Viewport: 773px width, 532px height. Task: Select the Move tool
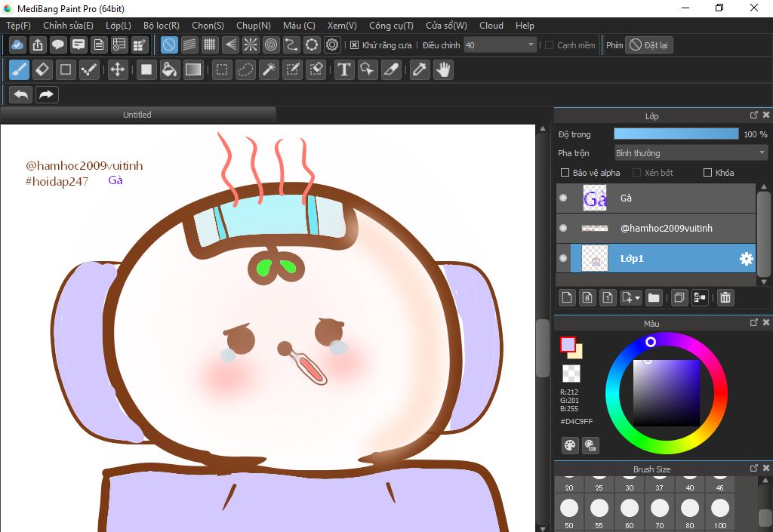tap(117, 70)
